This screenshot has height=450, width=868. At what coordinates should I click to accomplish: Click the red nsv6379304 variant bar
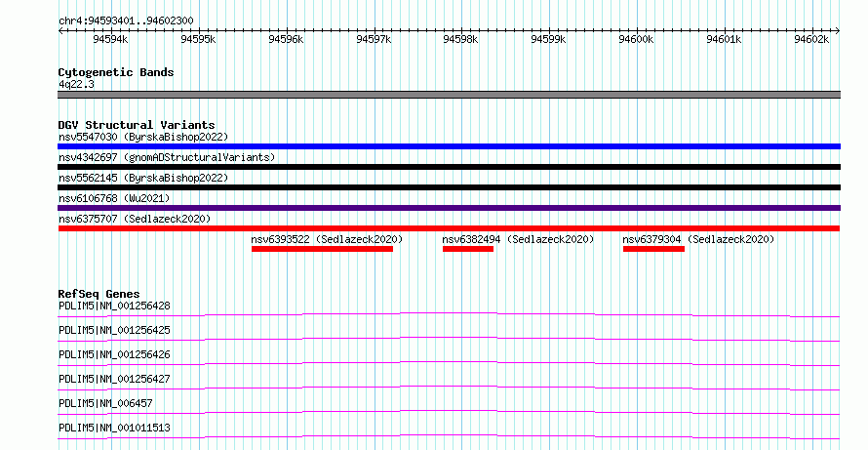[x=653, y=249]
